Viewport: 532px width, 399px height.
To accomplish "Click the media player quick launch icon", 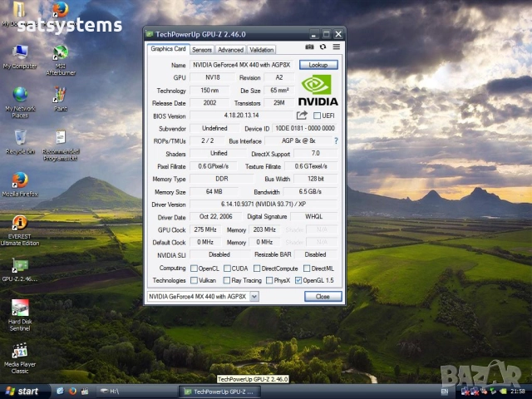I will (85, 392).
